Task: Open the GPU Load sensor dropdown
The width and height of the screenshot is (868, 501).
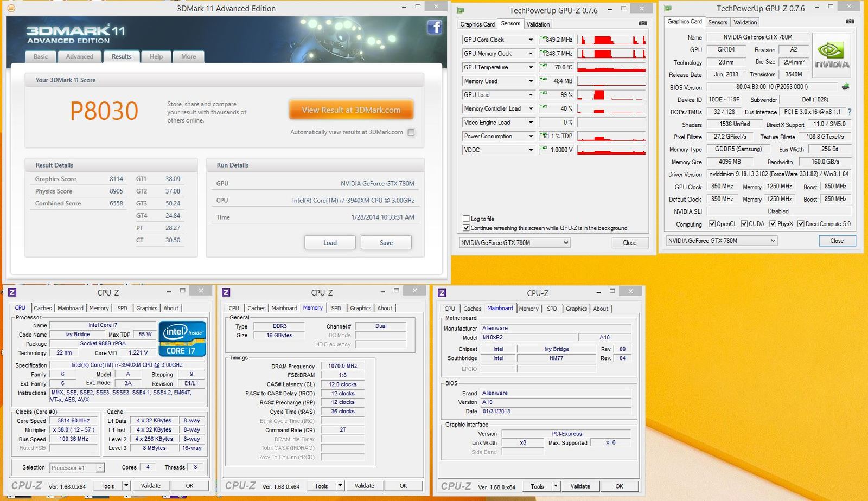Action: 531,95
